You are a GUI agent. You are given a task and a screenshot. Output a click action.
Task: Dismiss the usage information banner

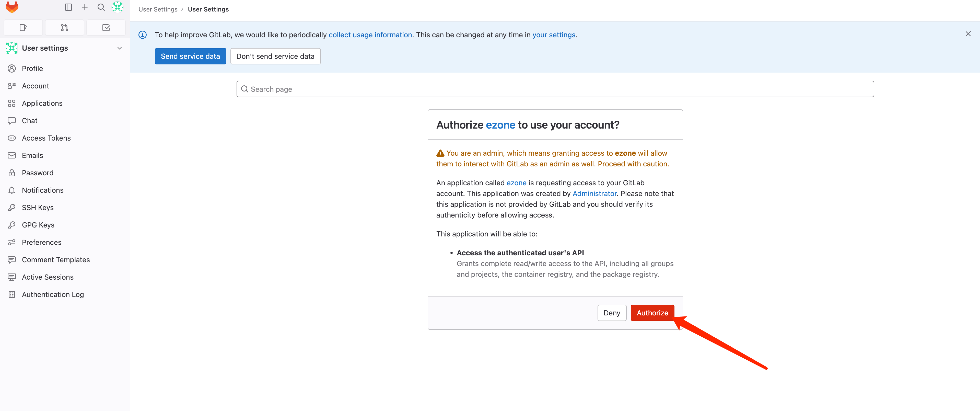968,34
